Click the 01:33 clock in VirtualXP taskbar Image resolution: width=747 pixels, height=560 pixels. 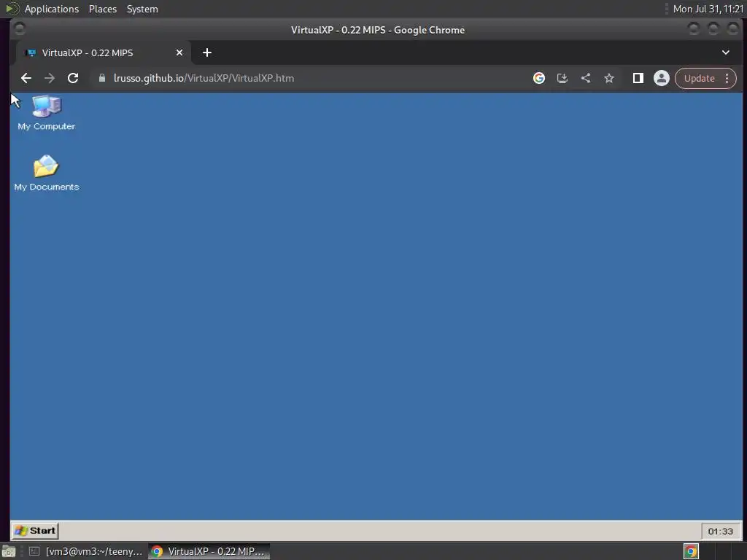(720, 531)
